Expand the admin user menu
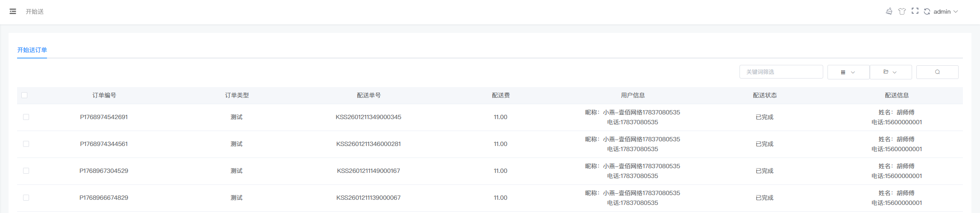The image size is (980, 213). 945,12
